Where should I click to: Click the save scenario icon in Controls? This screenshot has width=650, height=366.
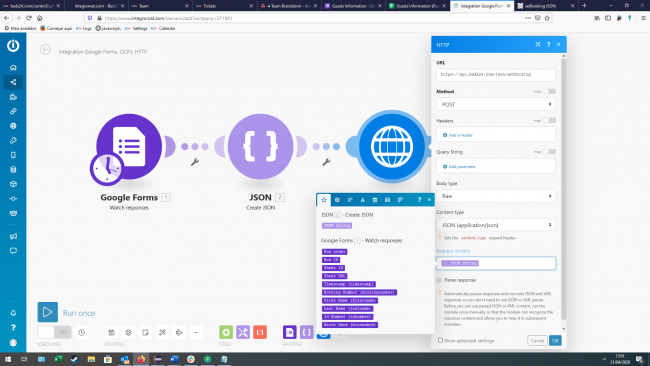click(x=112, y=332)
